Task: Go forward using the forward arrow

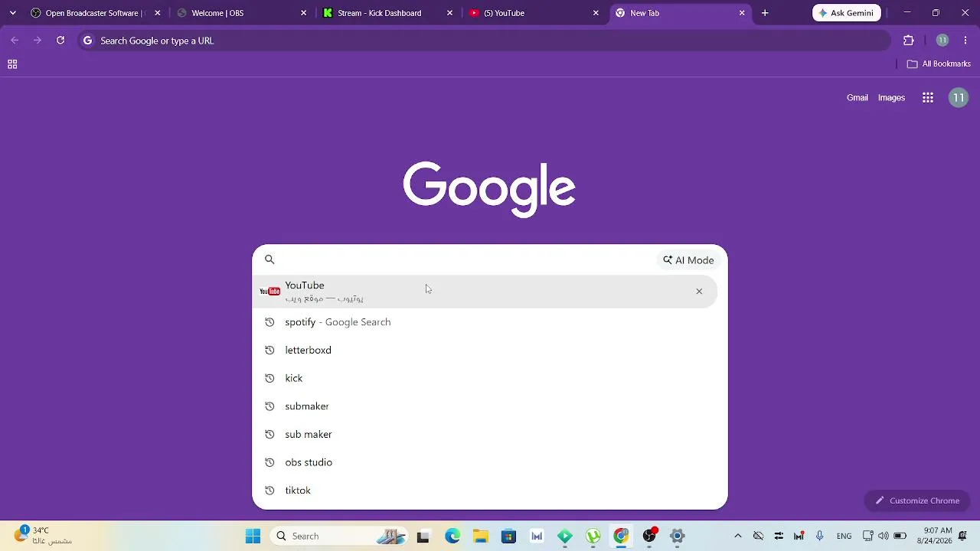Action: pyautogui.click(x=38, y=41)
